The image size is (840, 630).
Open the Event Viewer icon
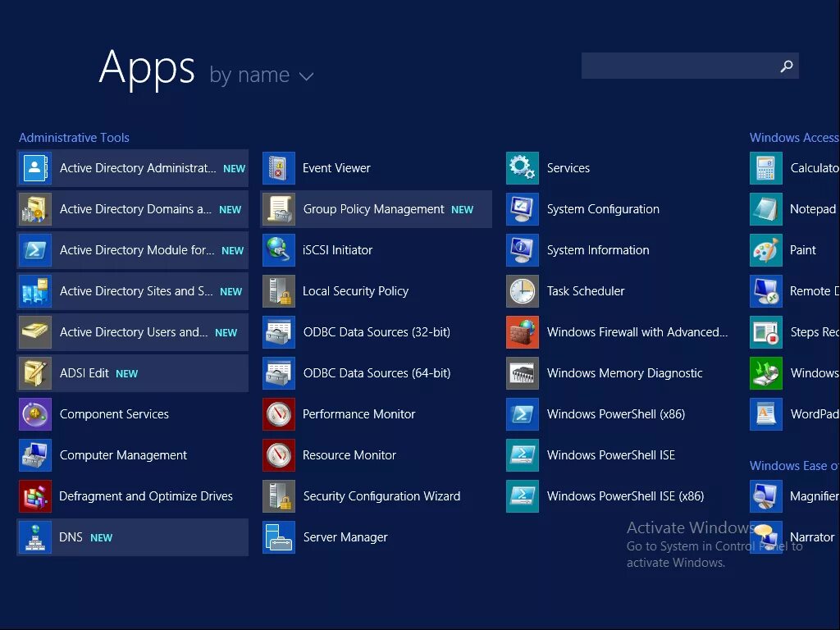pos(279,168)
